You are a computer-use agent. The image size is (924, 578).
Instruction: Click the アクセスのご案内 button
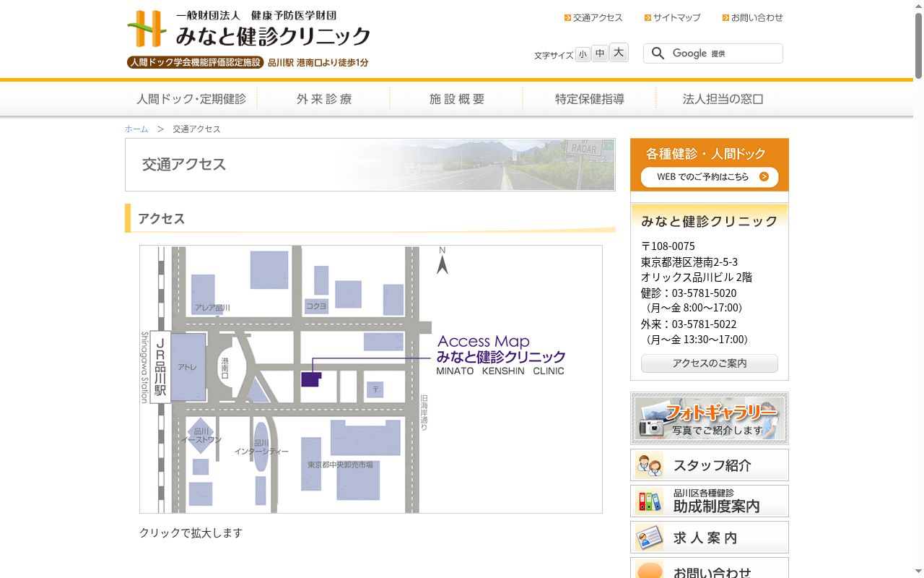(x=710, y=363)
